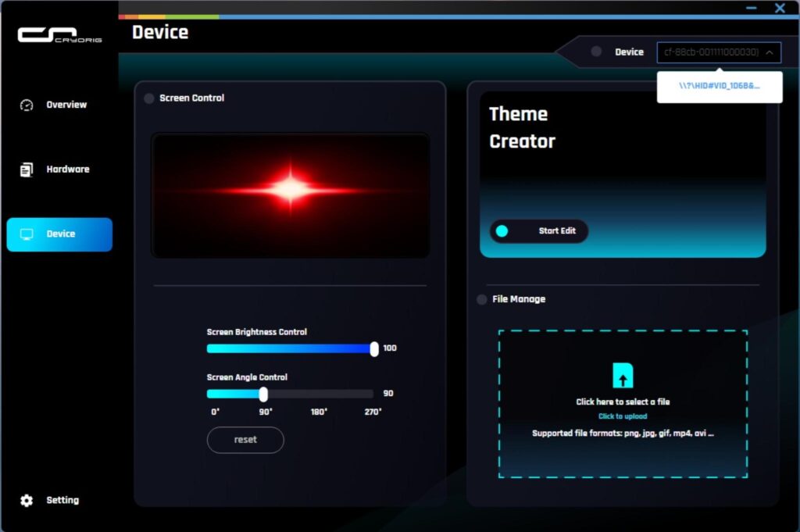Open the Device selection dropdown

pos(719,52)
